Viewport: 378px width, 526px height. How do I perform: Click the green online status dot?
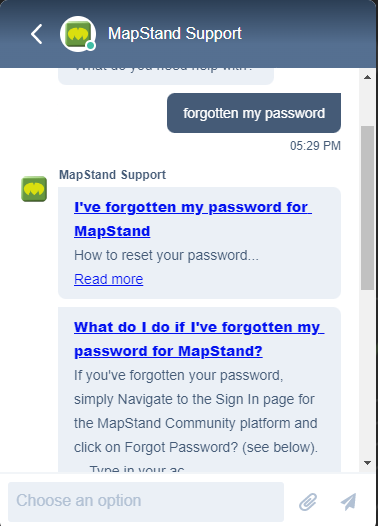[x=90, y=46]
